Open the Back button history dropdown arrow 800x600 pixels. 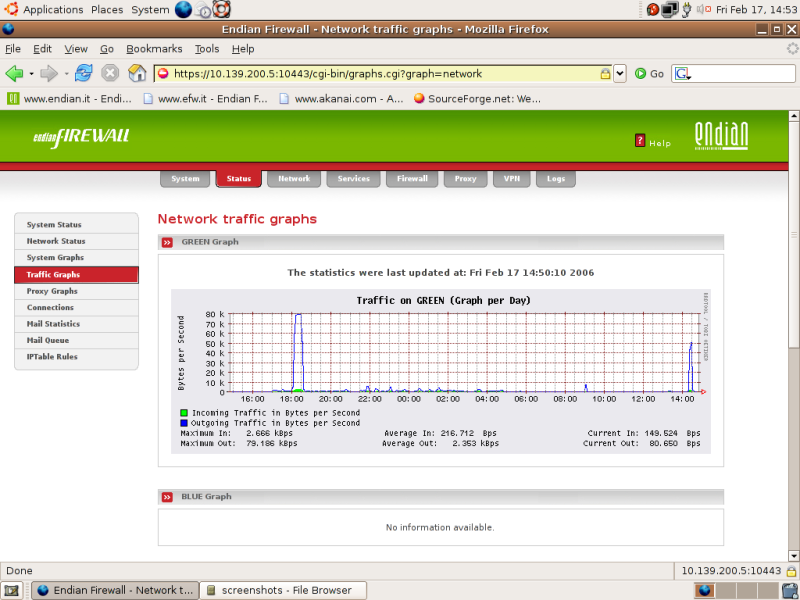(x=32, y=74)
